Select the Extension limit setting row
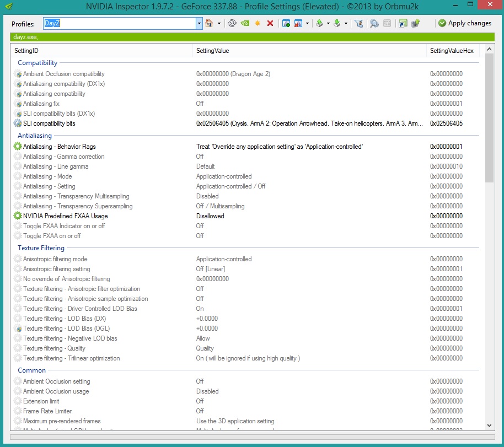The width and height of the screenshot is (504, 447). pos(248,401)
